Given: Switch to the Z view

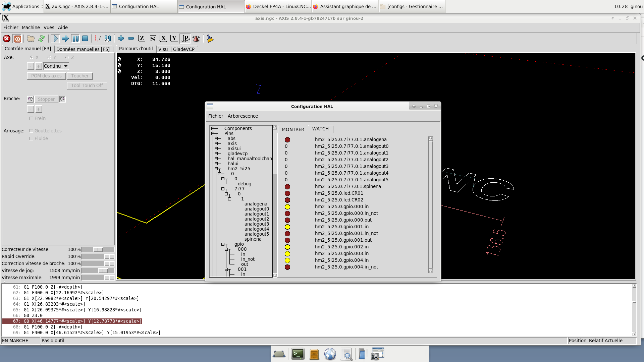Looking at the screenshot, I should tap(142, 39).
